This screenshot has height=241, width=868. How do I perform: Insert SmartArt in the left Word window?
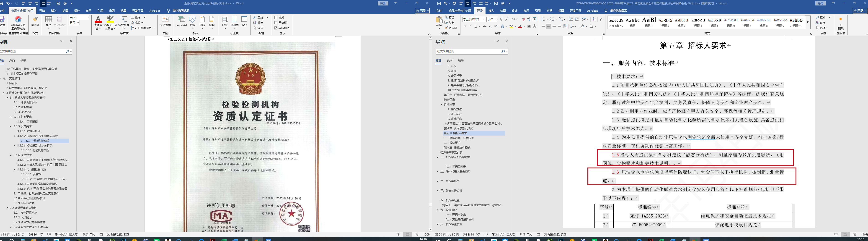[181, 21]
